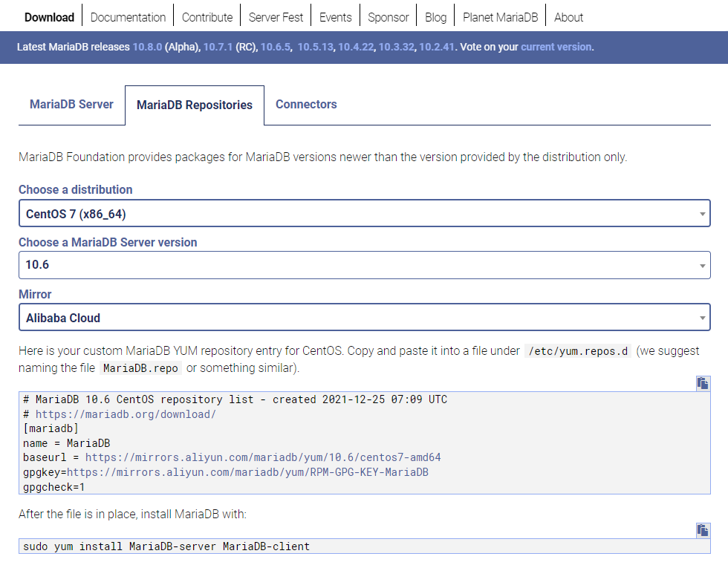Open Planet MariaDB in the navigation
Viewport: 728px width, 565px height.
tap(500, 18)
